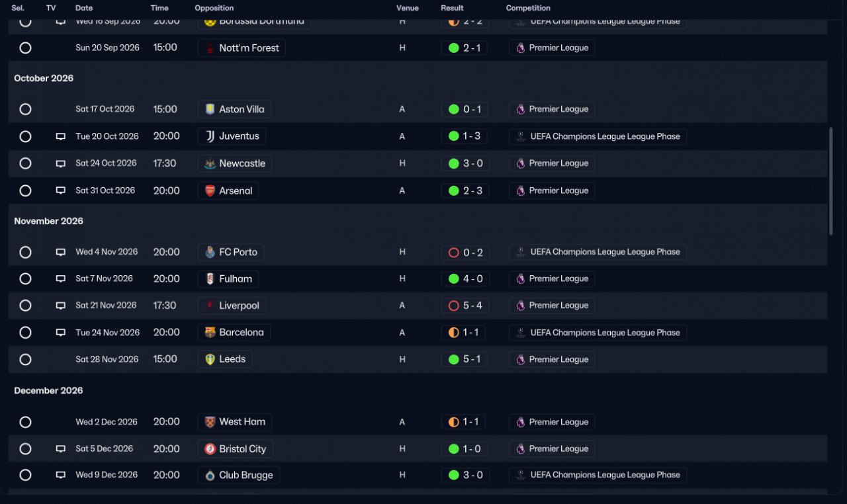This screenshot has width=847, height=504.
Task: Click the West Ham club badge icon
Action: [210, 422]
